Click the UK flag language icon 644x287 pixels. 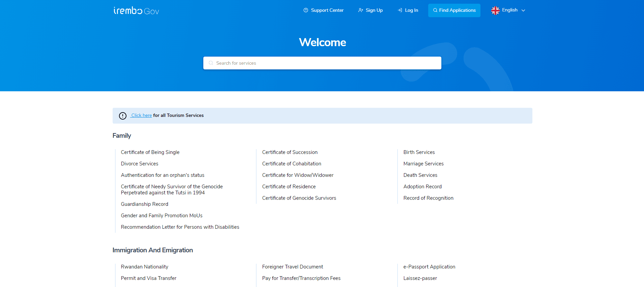pyautogui.click(x=495, y=10)
